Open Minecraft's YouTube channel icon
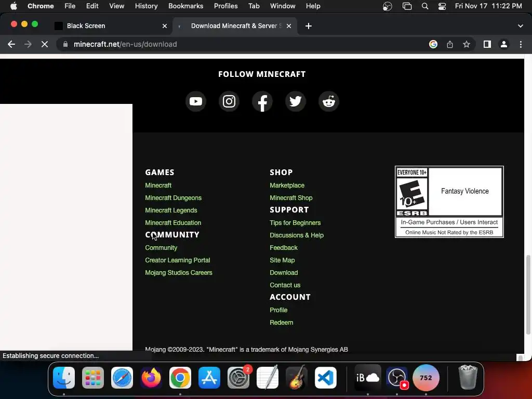532x399 pixels. pyautogui.click(x=196, y=101)
